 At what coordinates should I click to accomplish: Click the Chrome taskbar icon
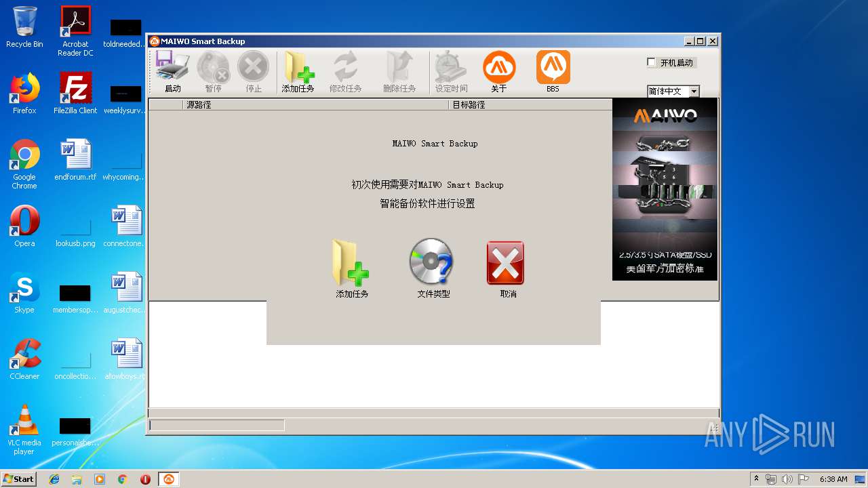122,479
